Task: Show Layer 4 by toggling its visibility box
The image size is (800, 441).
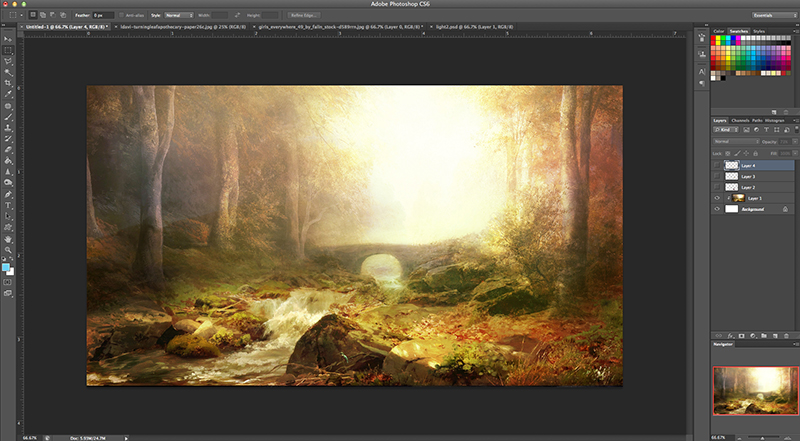Action: (717, 164)
